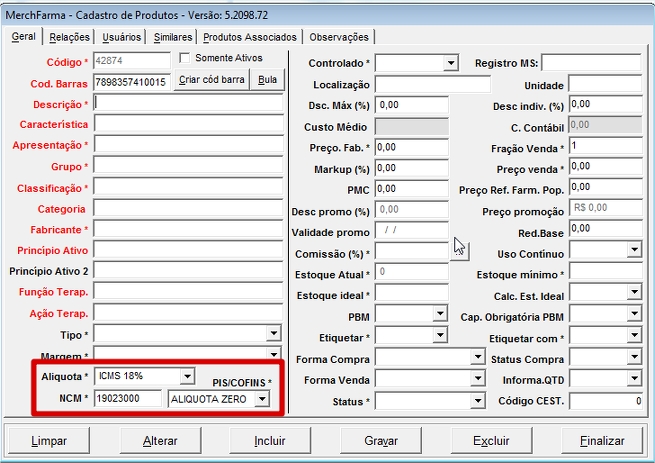Focus the NCM field
Viewport: 655px width, 463px height.
point(129,399)
